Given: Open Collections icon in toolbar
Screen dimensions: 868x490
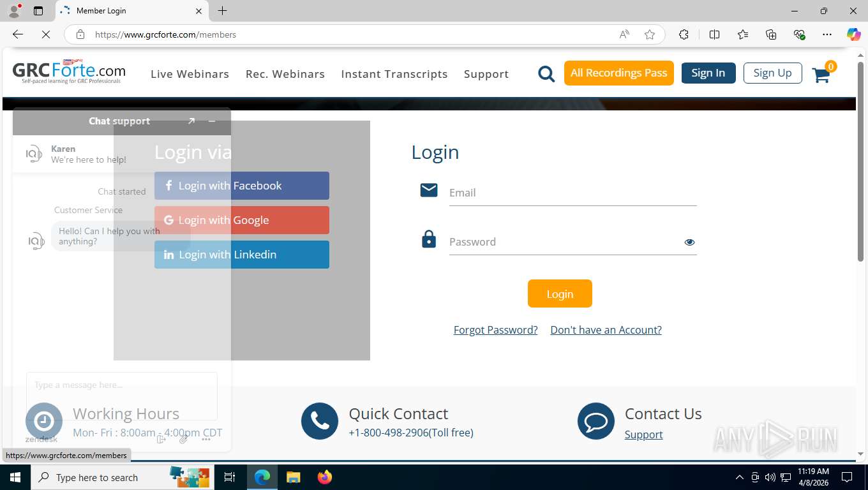Looking at the screenshot, I should click(771, 34).
